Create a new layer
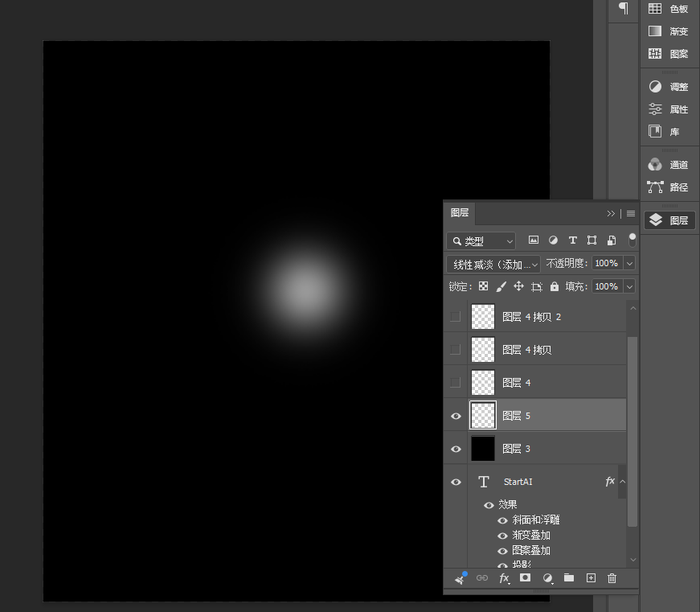 pyautogui.click(x=591, y=578)
